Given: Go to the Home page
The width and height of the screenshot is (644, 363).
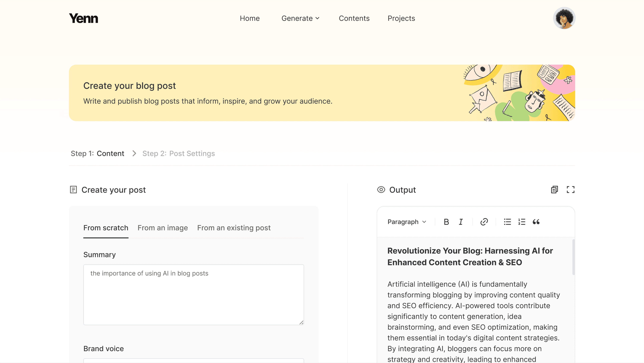Looking at the screenshot, I should point(249,18).
